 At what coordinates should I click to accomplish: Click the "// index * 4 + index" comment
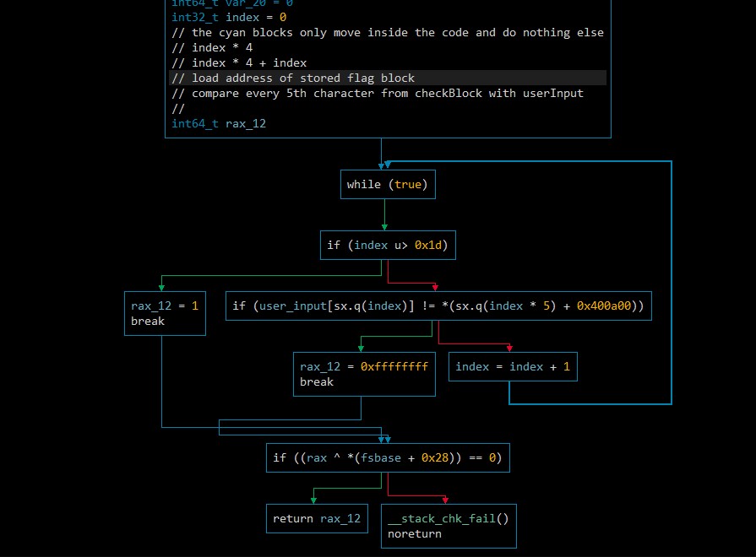click(x=239, y=63)
